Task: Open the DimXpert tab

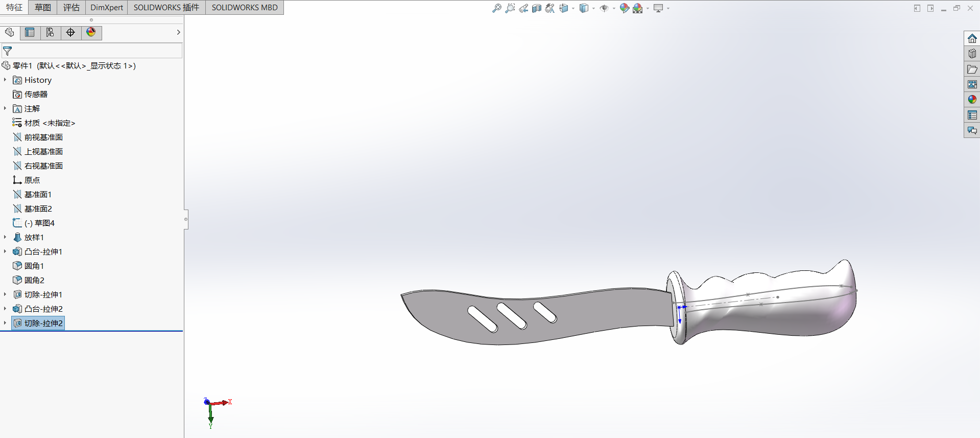Action: click(107, 8)
